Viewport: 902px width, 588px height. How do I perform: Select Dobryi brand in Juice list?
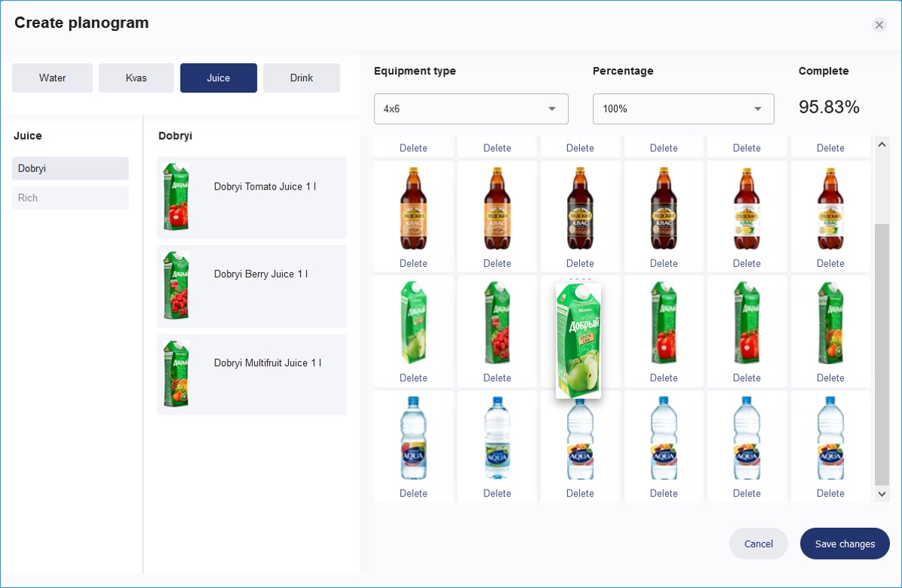point(70,168)
